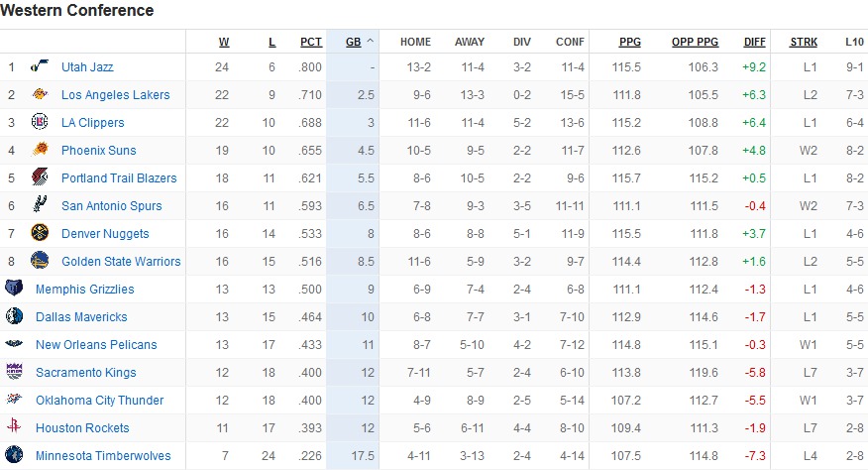The width and height of the screenshot is (868, 470).
Task: Click the Utah Jazz team logo
Action: [40, 66]
